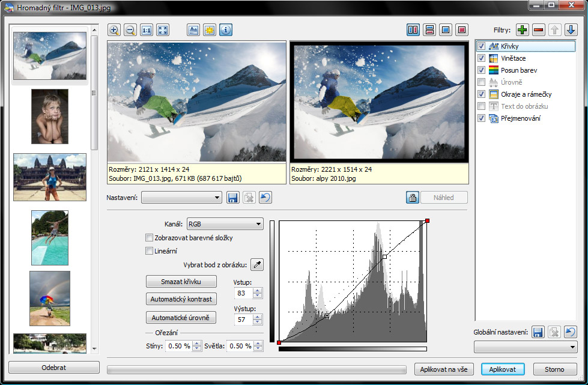Set zoom to 1:1 icon
Image resolution: width=588 pixels, height=385 pixels.
point(147,30)
